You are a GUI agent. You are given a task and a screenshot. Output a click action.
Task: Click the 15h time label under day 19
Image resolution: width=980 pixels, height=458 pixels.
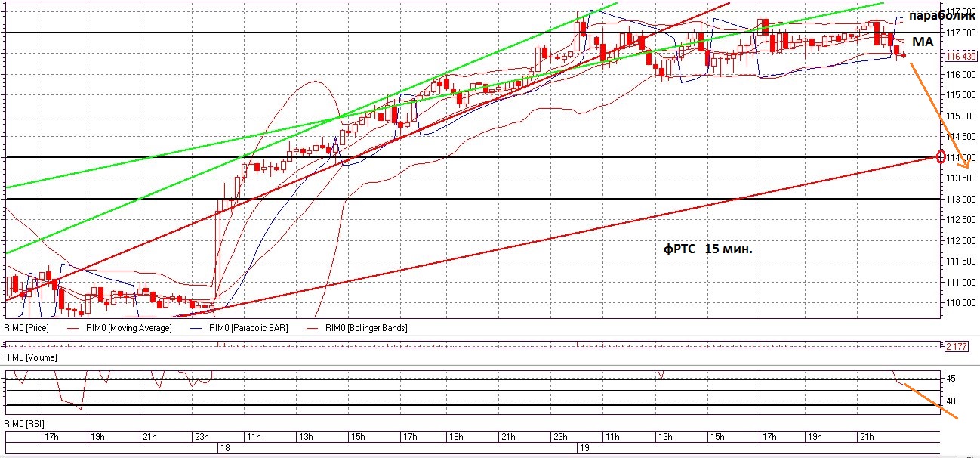[717, 437]
